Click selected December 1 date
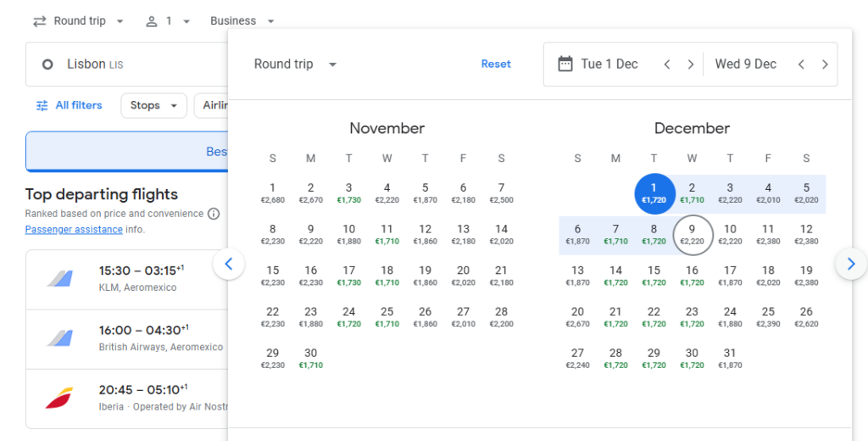The image size is (868, 441). click(x=654, y=193)
